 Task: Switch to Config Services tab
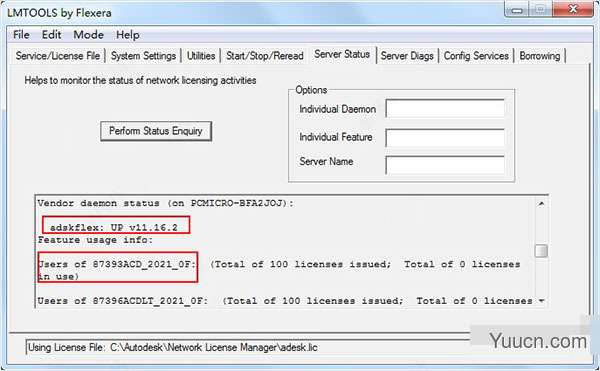[x=476, y=56]
